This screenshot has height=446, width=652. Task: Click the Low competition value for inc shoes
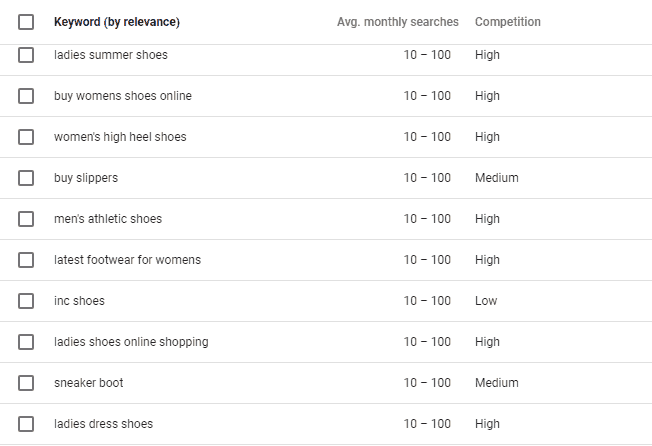pos(486,301)
